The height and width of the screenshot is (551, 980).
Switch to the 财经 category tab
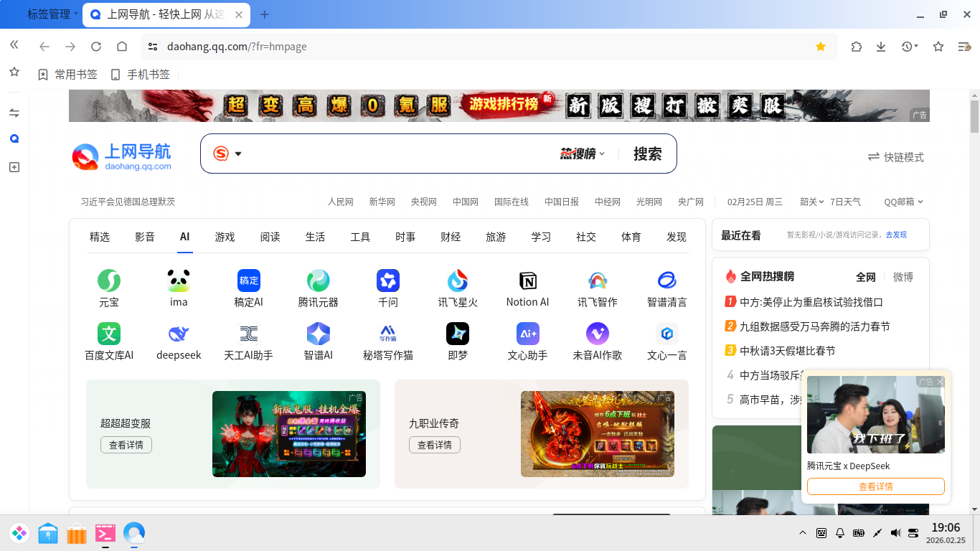pos(451,237)
